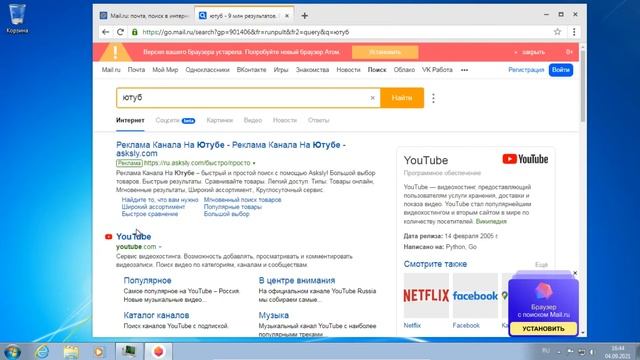
Task: Close the ютуб search results tab
Action: [287, 16]
